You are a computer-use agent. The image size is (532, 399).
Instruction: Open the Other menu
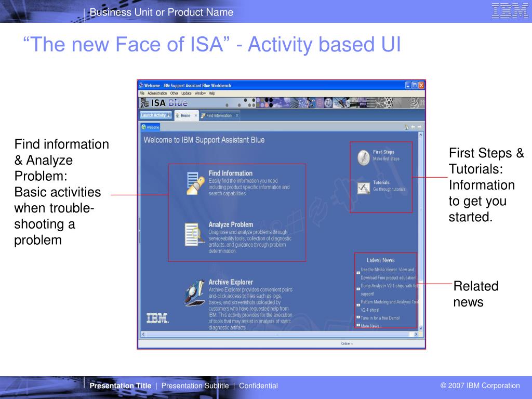174,94
